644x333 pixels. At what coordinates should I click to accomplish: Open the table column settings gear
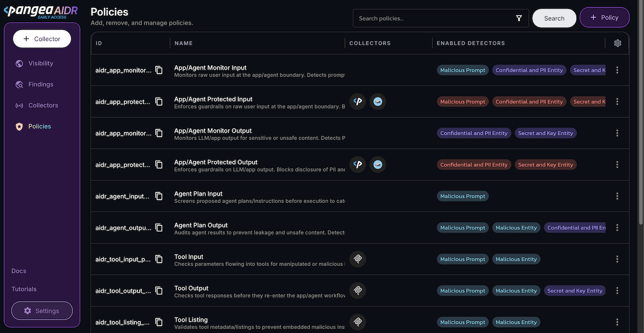pyautogui.click(x=618, y=43)
